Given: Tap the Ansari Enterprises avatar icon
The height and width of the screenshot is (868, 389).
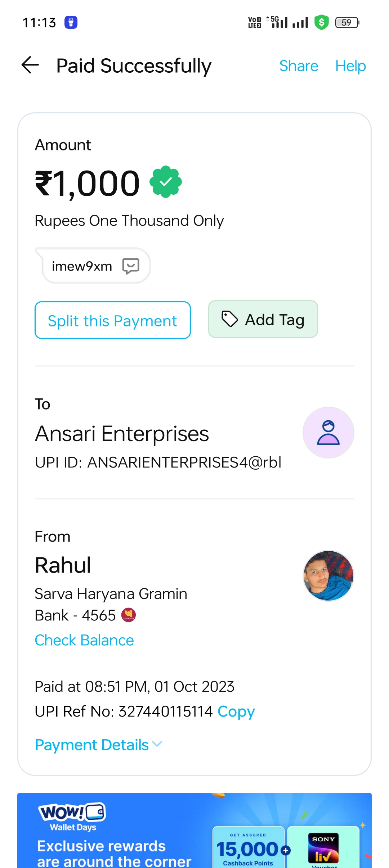Looking at the screenshot, I should point(328,433).
